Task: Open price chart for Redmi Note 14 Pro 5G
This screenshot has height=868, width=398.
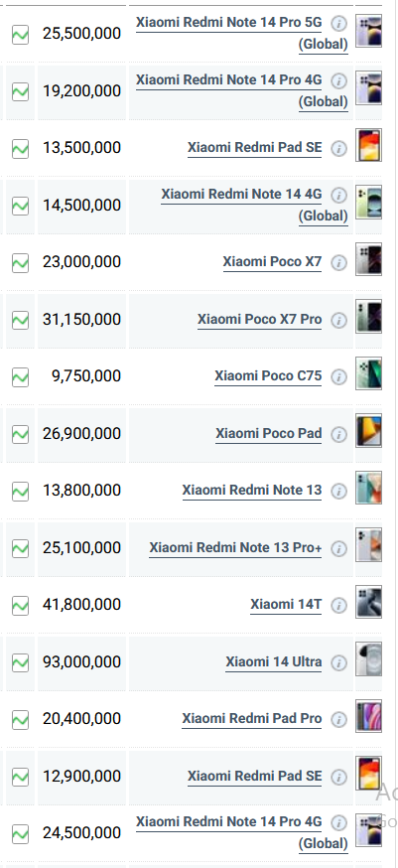Action: 21,35
